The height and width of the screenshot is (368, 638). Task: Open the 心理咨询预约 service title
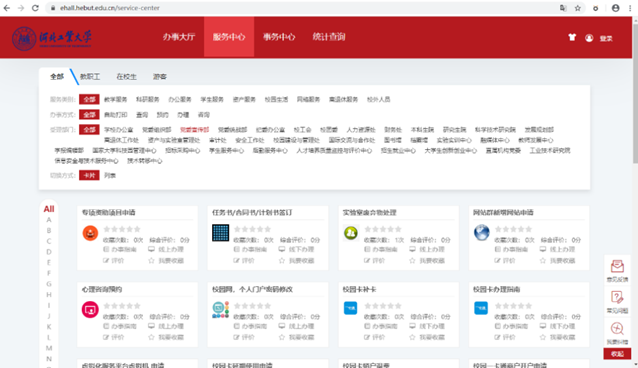pos(102,289)
